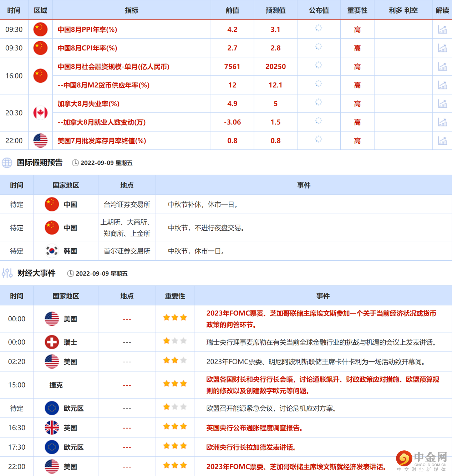Open the chart interpretation icon for 中国8月PPI年率
This screenshot has width=452, height=476.
click(x=442, y=29)
